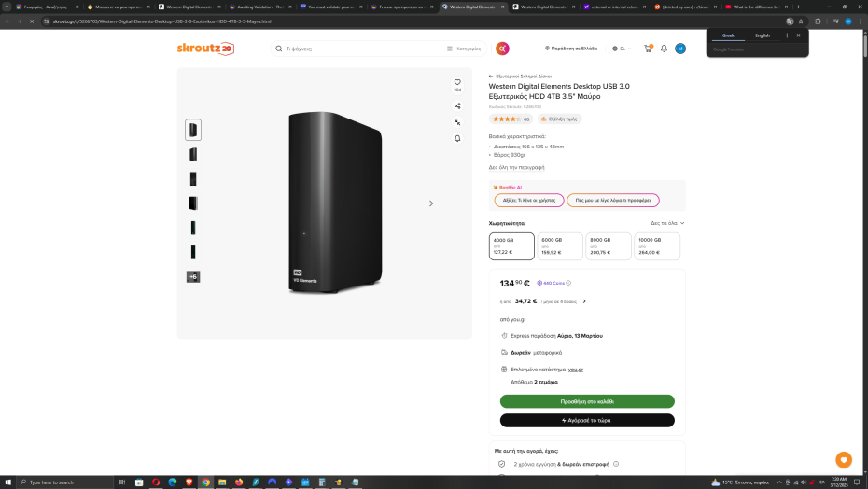
Task: Click the green 'Προσθήκη στο καλάθι' button
Action: (x=587, y=401)
